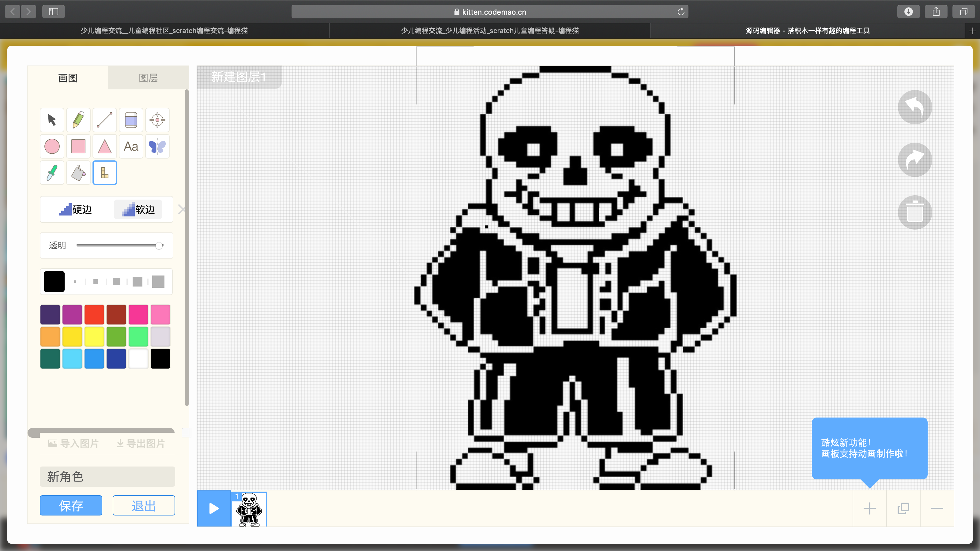
Task: Select the eyedropper color picker tool
Action: pos(52,173)
